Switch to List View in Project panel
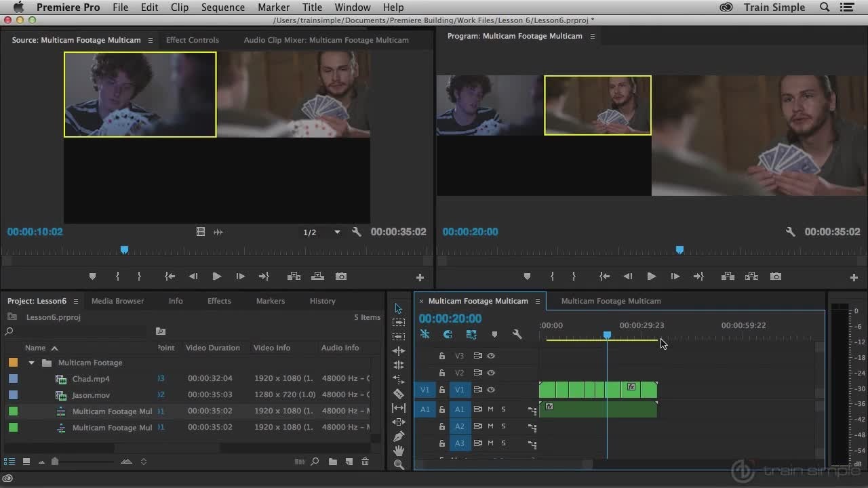 9,462
